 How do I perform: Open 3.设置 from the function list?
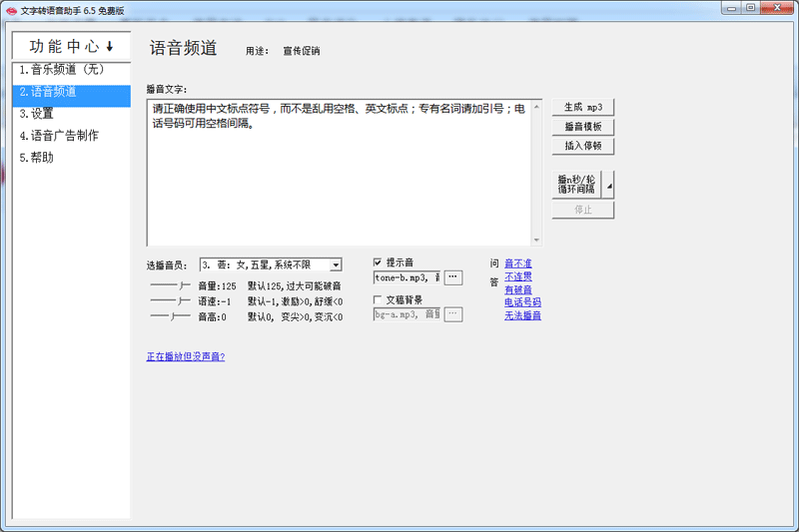click(x=37, y=114)
